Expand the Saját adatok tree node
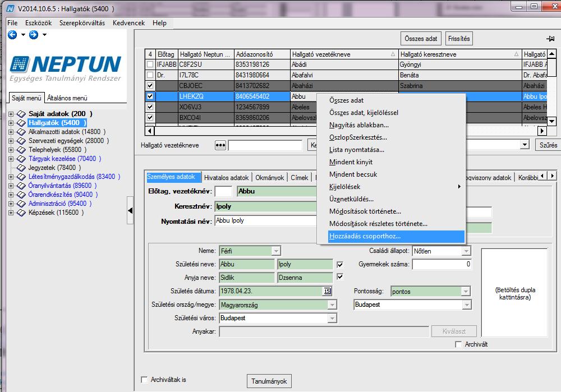Screen dimensions: 561x392 pyautogui.click(x=11, y=114)
